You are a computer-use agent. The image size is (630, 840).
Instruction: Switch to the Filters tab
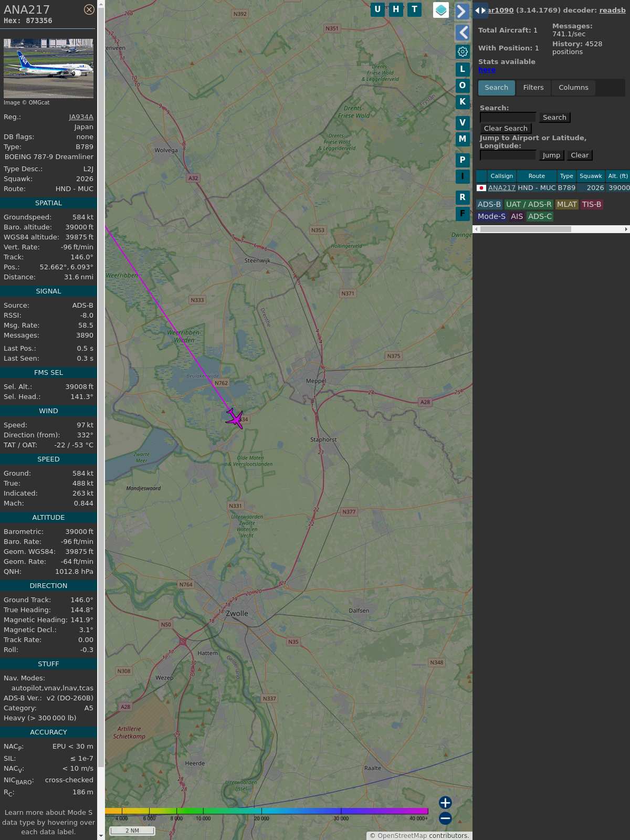[x=533, y=88]
